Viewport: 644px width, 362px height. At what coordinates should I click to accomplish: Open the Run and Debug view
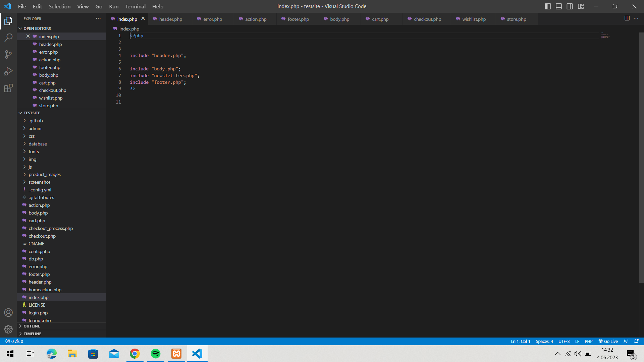8,71
